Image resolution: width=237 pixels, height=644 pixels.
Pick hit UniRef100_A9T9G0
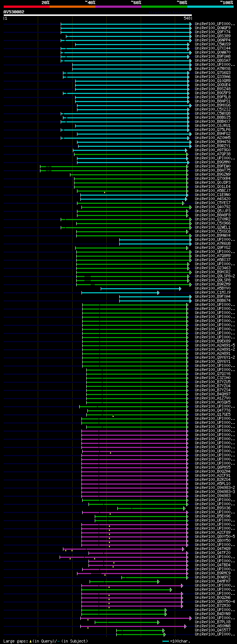tap(213, 150)
